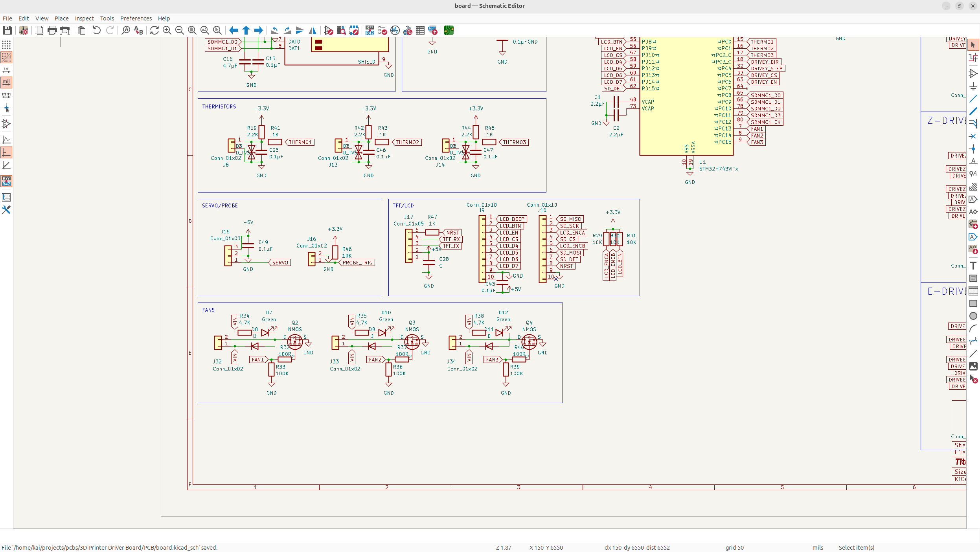Switch units to millimeters

point(6,95)
